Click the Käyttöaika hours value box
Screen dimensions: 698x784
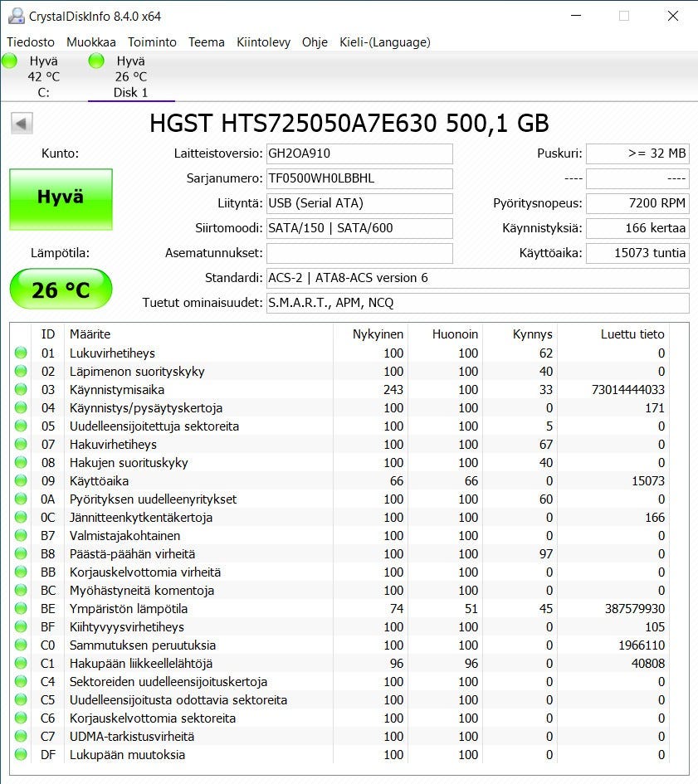[637, 253]
